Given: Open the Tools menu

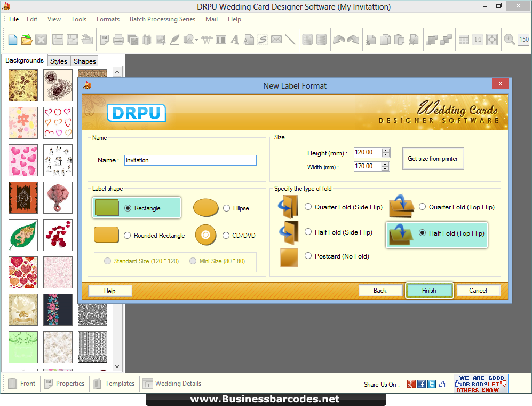Looking at the screenshot, I should pyautogui.click(x=79, y=19).
